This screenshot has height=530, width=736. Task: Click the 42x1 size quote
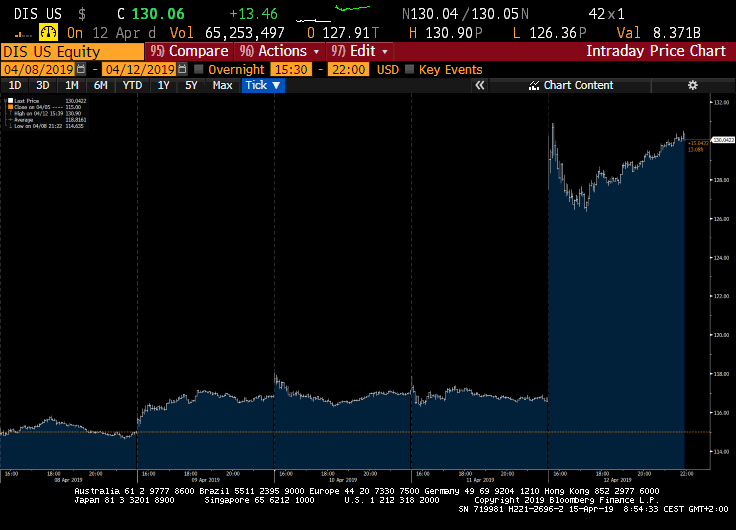pos(606,14)
